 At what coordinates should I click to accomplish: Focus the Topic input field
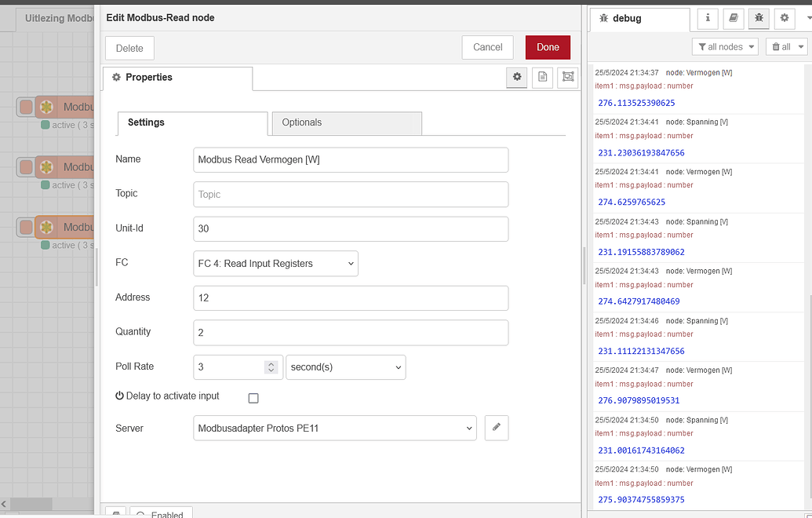351,195
